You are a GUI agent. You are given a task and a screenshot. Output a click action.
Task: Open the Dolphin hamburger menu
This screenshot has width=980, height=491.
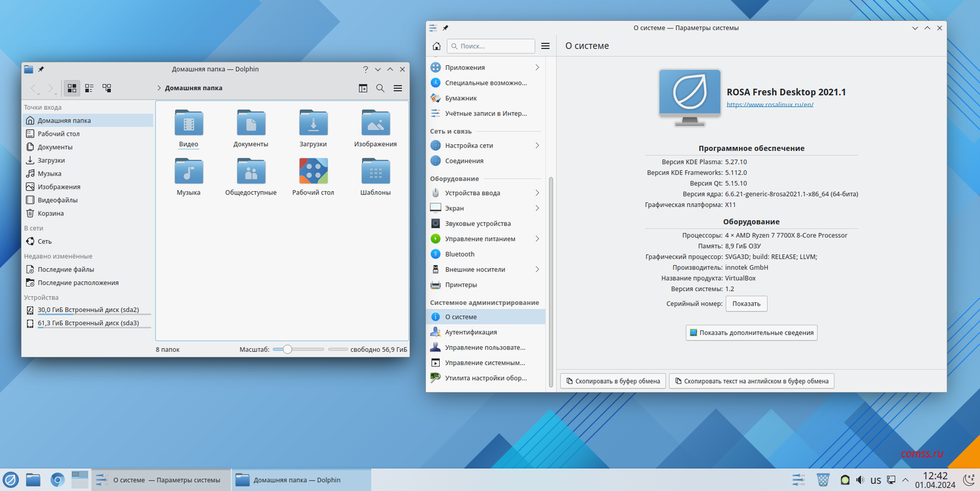(x=397, y=88)
